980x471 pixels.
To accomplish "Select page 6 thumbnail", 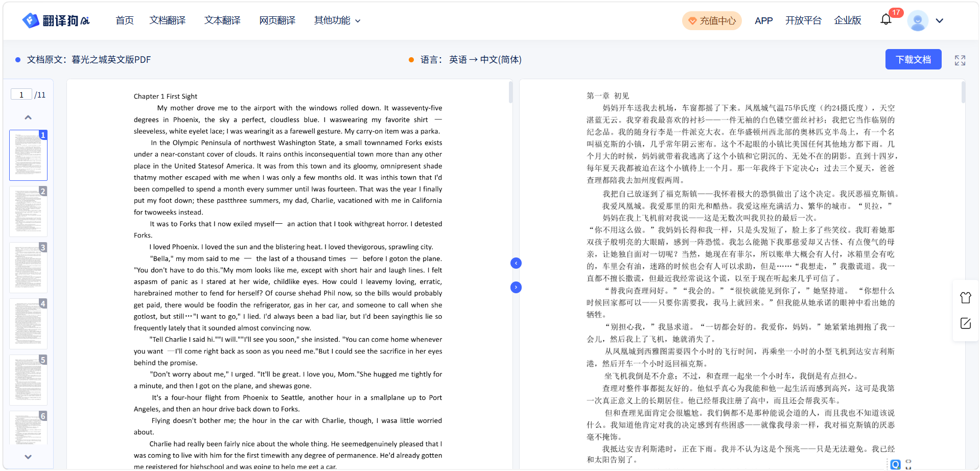I will point(28,428).
